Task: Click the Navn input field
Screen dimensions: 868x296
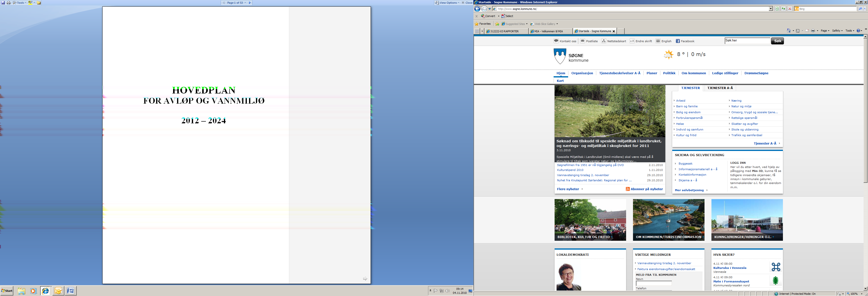Action: click(x=654, y=283)
